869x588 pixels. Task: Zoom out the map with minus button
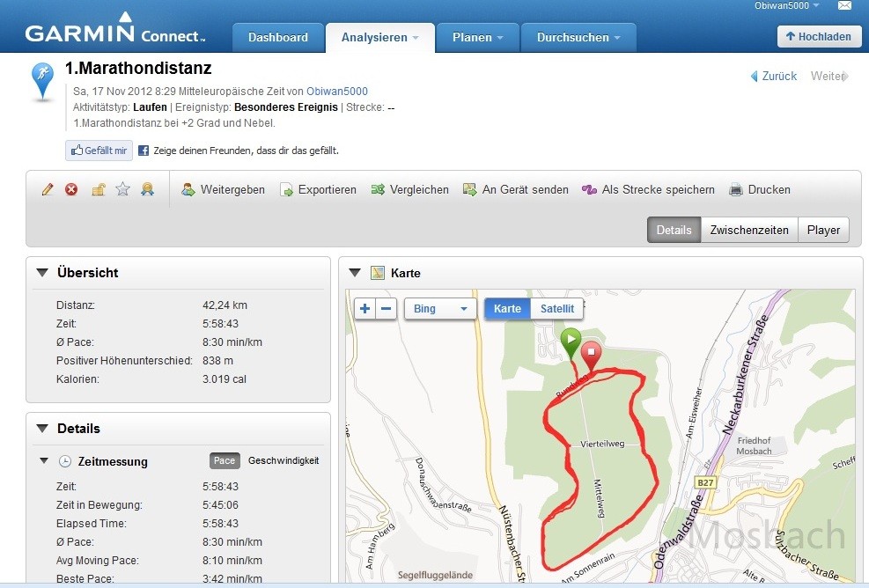[387, 309]
